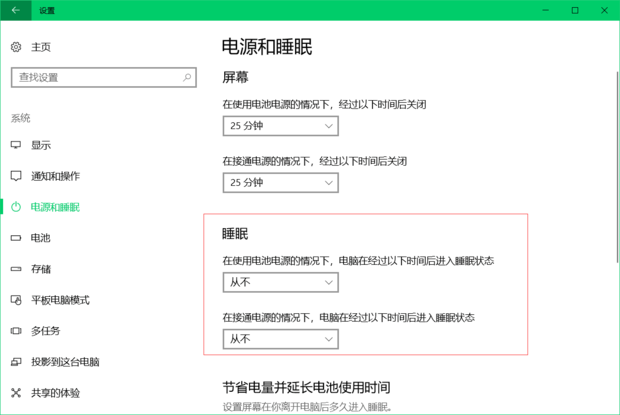Image resolution: width=620 pixels, height=415 pixels.
Task: Click the 显示 monitor icon
Action: point(16,145)
